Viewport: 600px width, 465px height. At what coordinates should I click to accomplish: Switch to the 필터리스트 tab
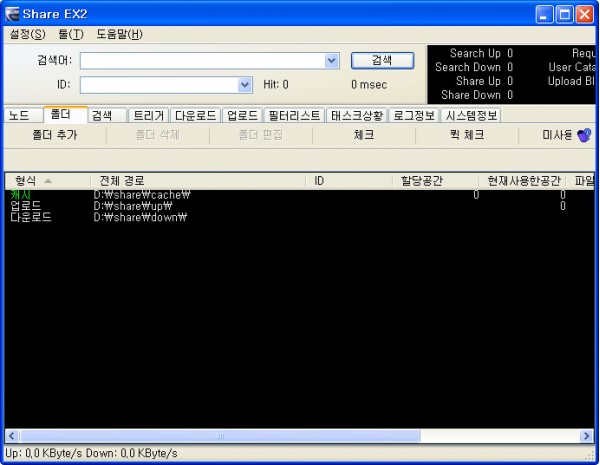(294, 116)
